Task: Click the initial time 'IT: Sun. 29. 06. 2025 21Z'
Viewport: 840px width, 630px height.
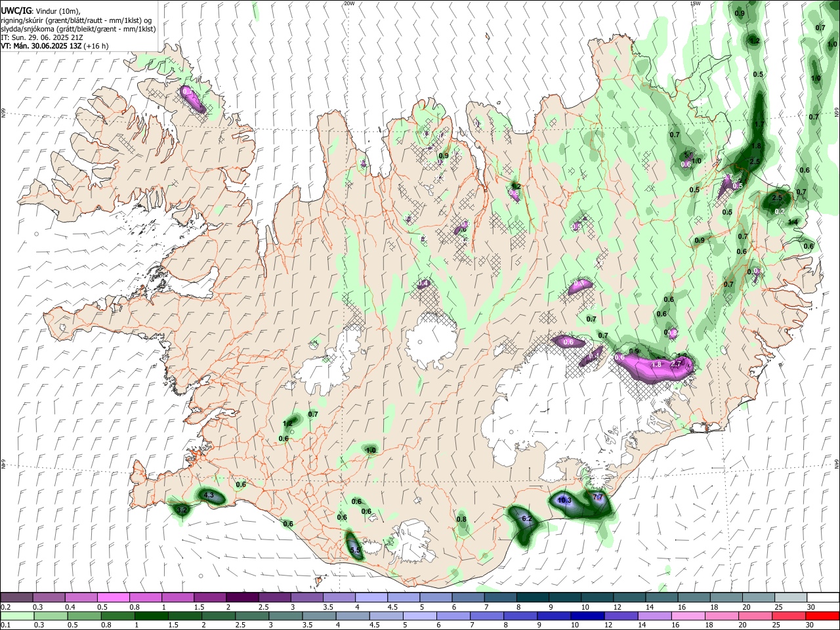Action: pos(41,37)
